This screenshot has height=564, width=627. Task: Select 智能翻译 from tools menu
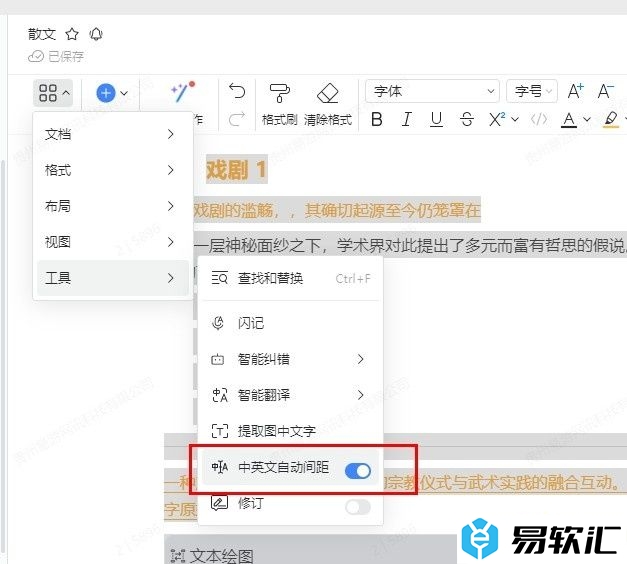(291, 395)
